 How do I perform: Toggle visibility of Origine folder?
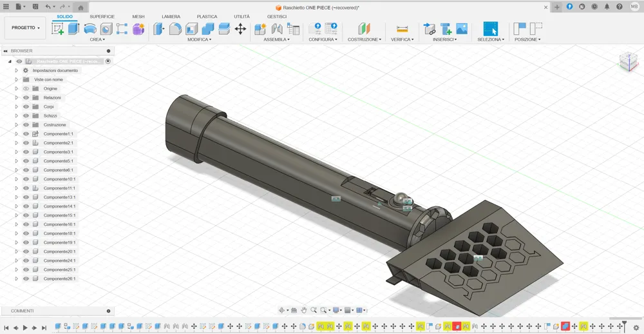[26, 88]
